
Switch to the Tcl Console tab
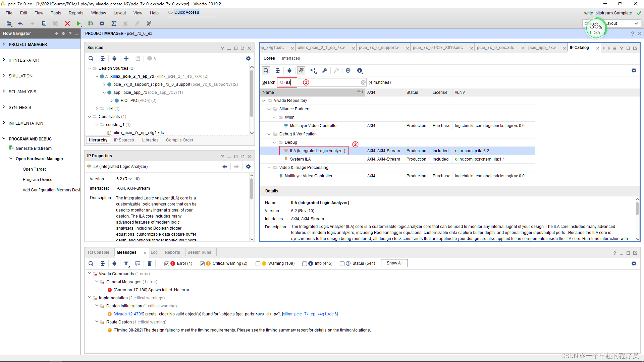[98, 252]
